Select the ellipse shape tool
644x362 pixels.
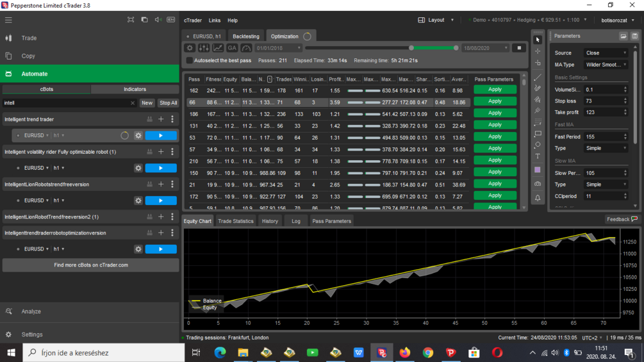coord(538,145)
